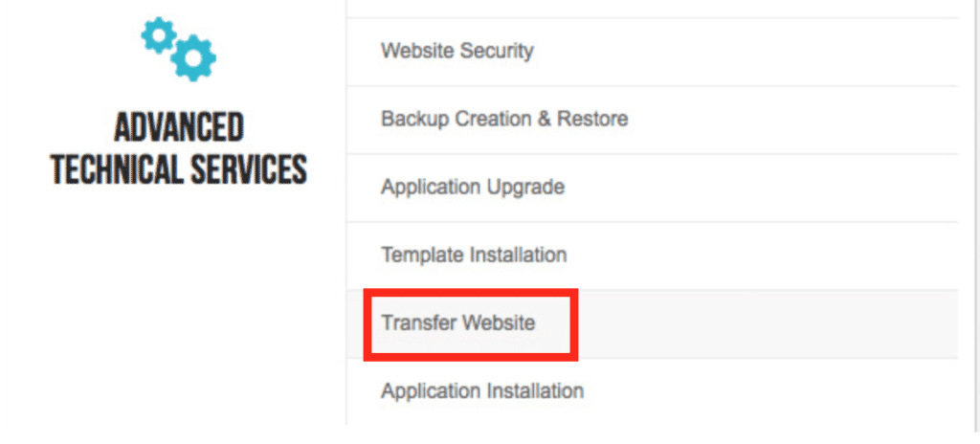Click the small blue gear icon

tap(158, 35)
